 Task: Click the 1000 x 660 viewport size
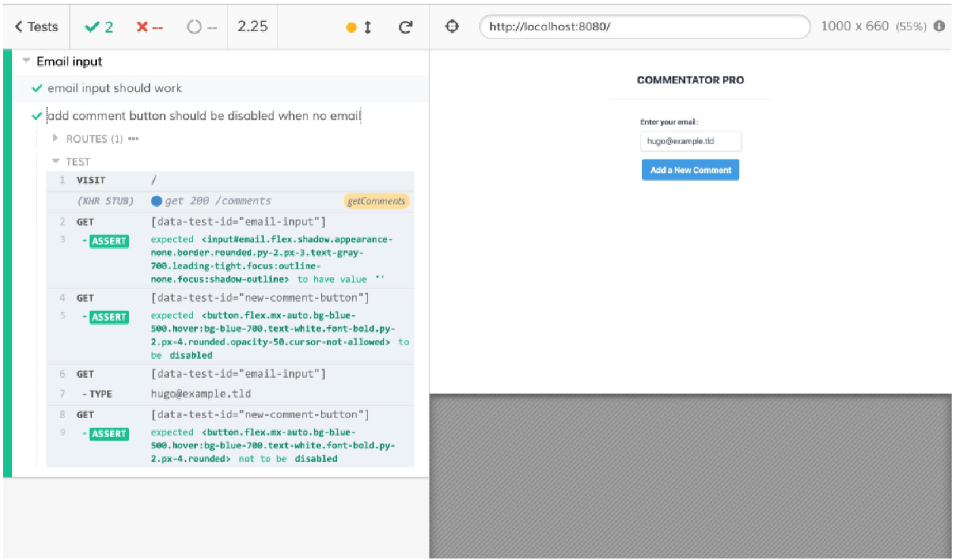(855, 27)
